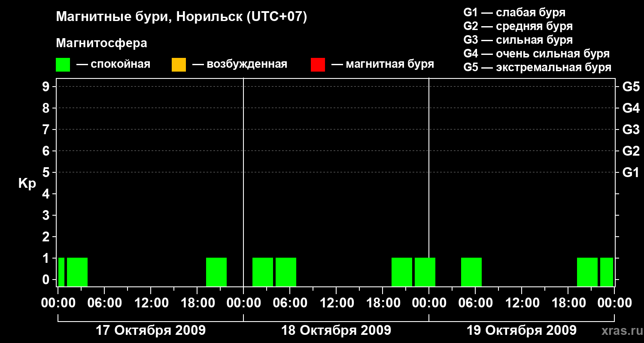
Task: Click the green bar around 06:00 on 19 October
Action: 471,272
